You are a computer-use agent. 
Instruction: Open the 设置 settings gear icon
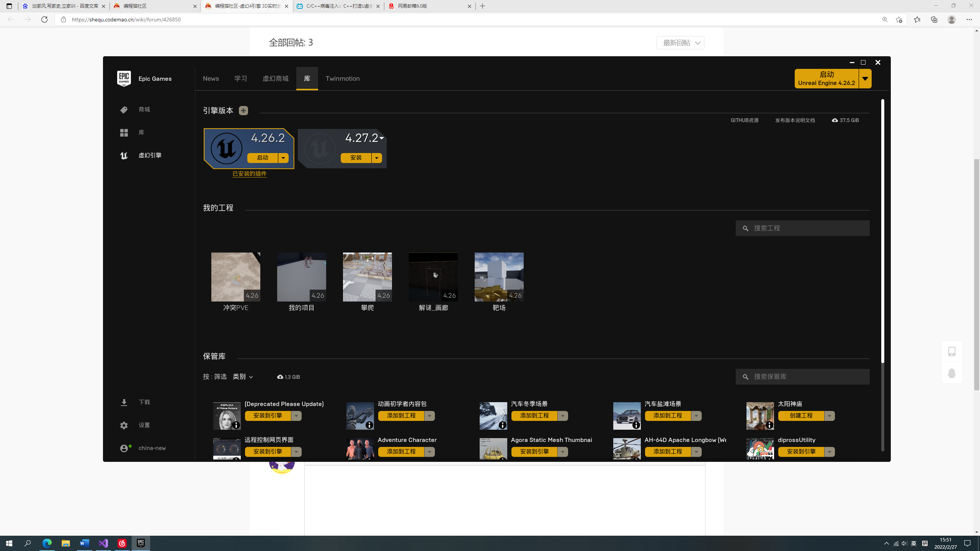pos(124,425)
